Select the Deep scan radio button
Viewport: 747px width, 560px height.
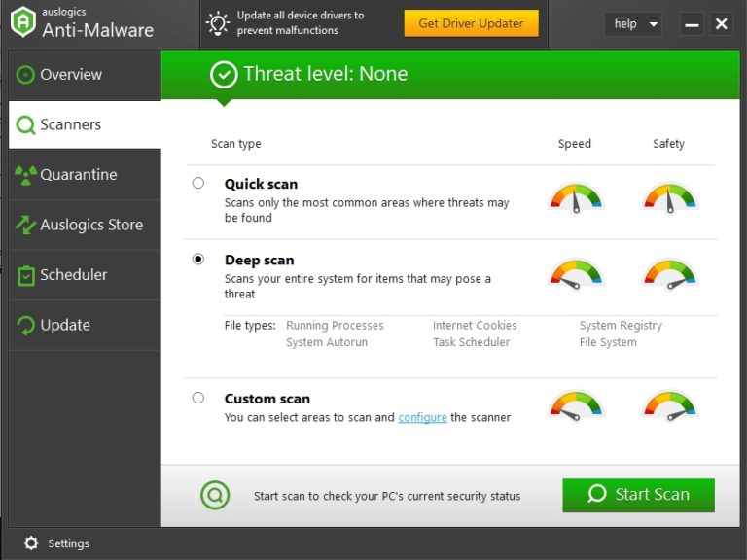tap(198, 259)
